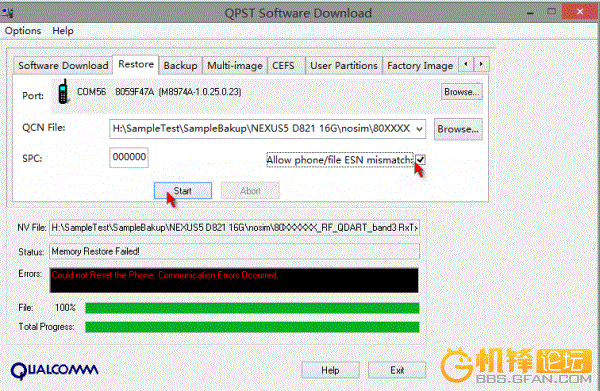The width and height of the screenshot is (600, 391).
Task: Click the Help button at bottom
Action: (x=330, y=370)
